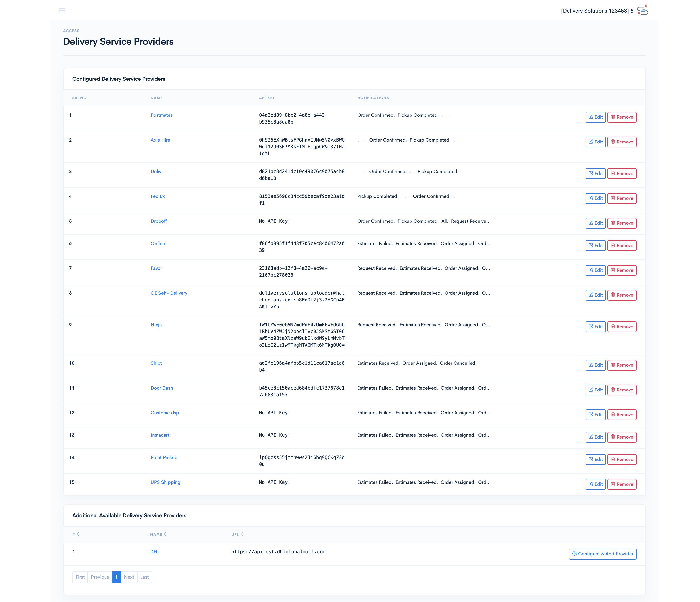Edit the Ninja provider
The width and height of the screenshot is (700, 602).
(x=595, y=327)
